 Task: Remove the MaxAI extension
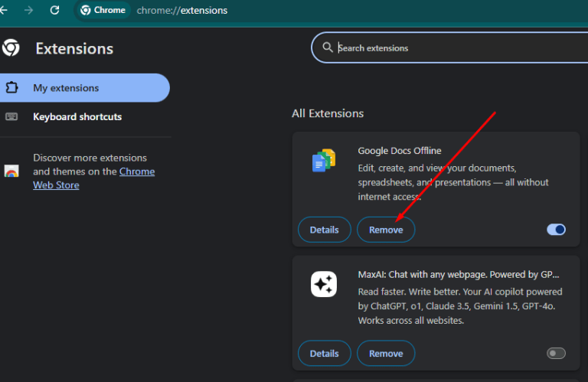[x=386, y=354]
